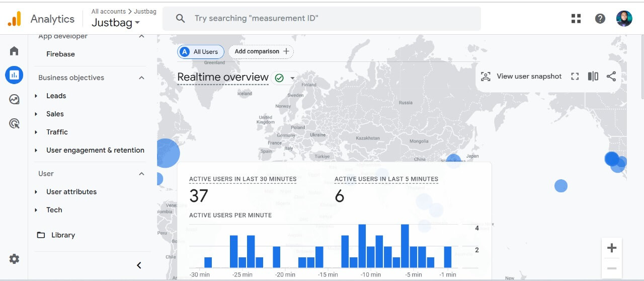This screenshot has height=281, width=644.
Task: Expand the Leads reports
Action: pyautogui.click(x=36, y=96)
